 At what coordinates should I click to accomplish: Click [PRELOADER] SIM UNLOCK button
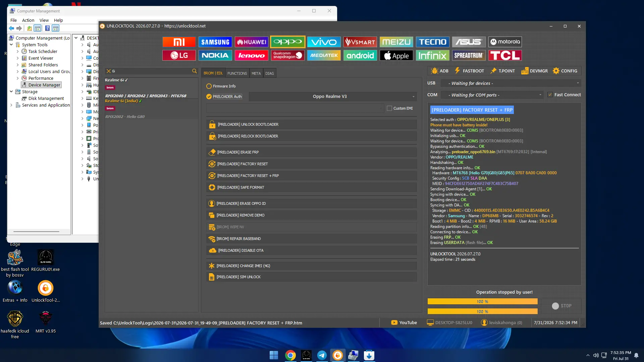coord(312,277)
